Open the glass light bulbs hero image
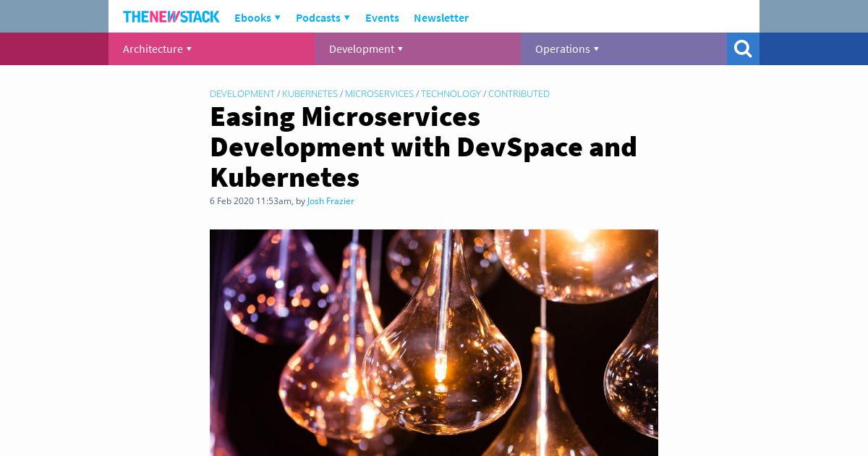 click(434, 342)
